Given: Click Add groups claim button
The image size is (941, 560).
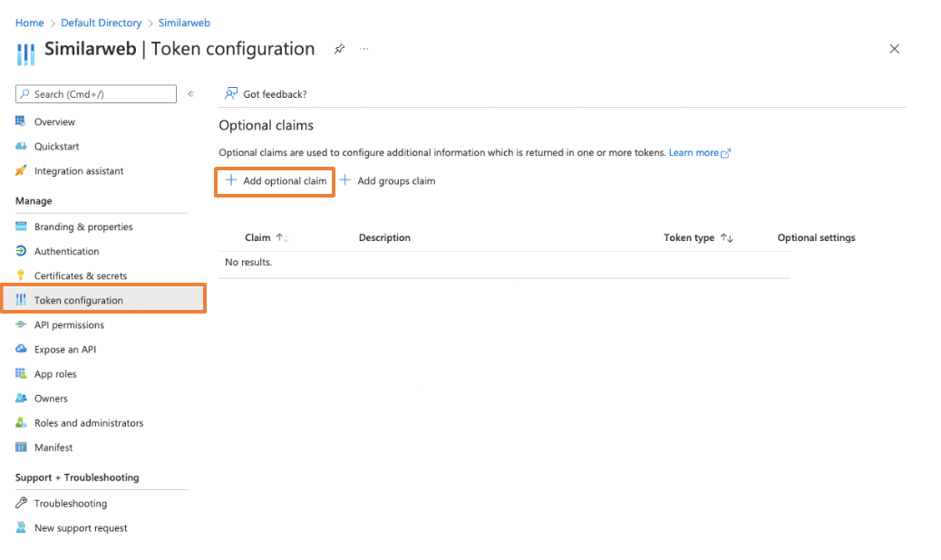Looking at the screenshot, I should pyautogui.click(x=387, y=181).
